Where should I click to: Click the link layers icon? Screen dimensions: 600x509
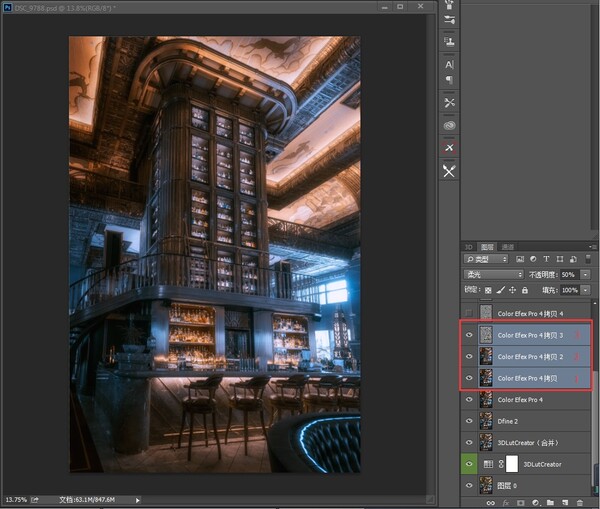(x=490, y=503)
